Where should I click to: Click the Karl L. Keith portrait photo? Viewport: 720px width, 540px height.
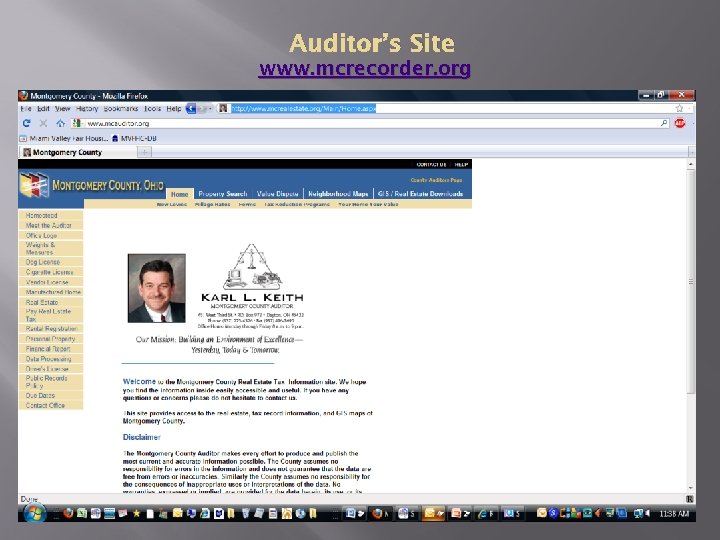tap(157, 288)
